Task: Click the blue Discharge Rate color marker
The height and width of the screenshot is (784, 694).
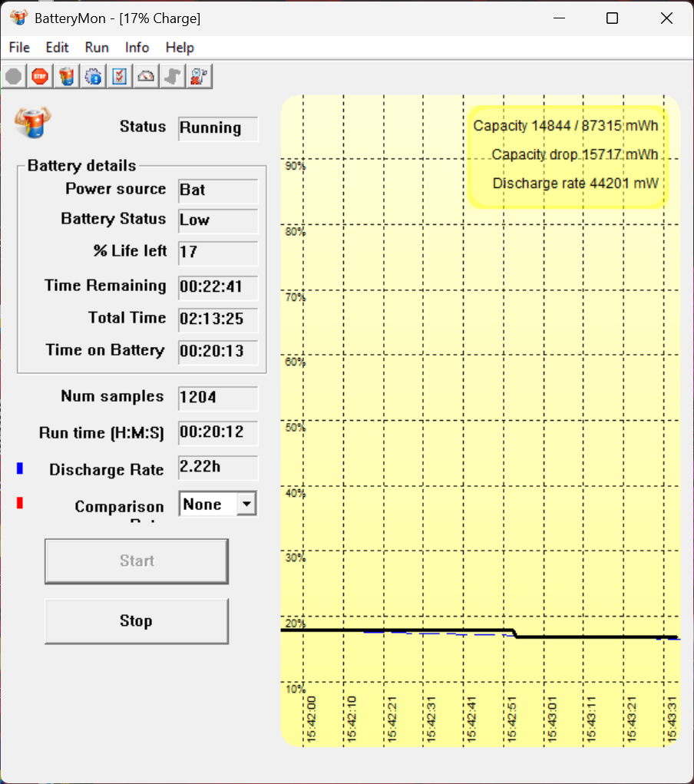Action: coord(20,468)
